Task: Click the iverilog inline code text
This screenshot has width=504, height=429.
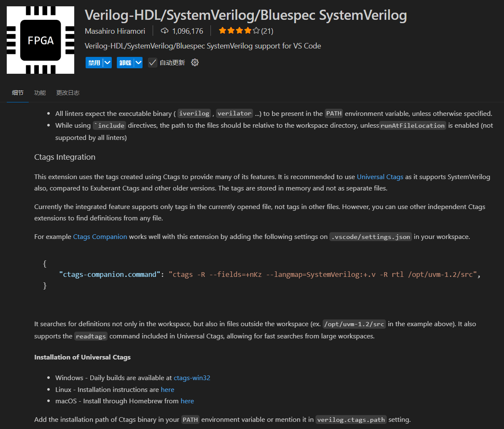Action: pos(194,113)
